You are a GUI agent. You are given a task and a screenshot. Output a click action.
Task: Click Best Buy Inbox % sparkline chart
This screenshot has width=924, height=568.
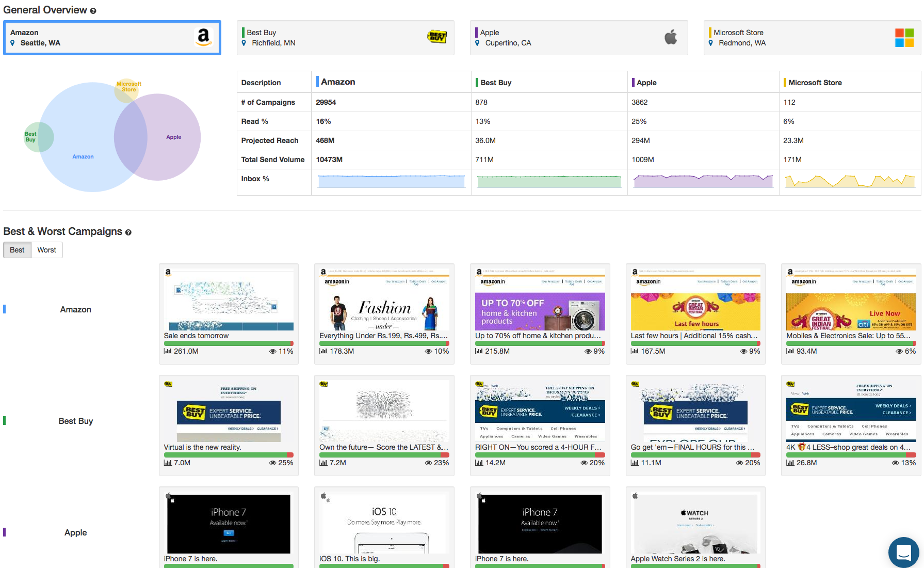[x=549, y=181]
